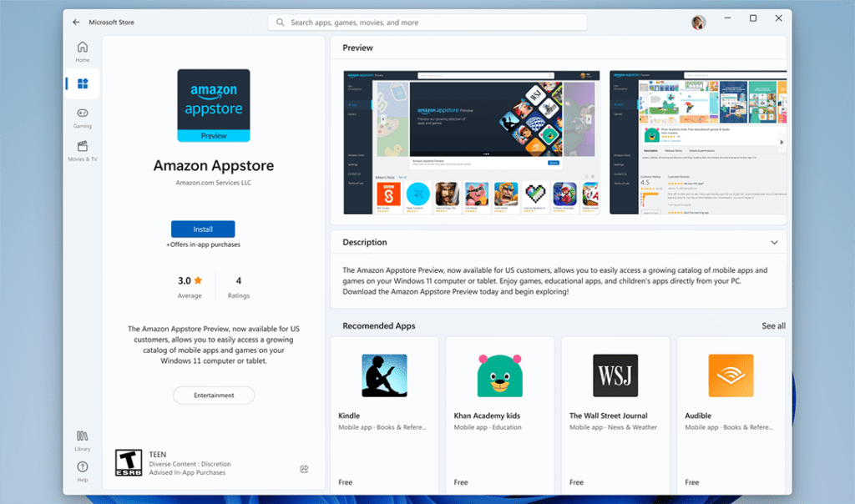Viewport: 855px width, 504px height.
Task: Click the search magnifier icon
Action: click(x=280, y=23)
